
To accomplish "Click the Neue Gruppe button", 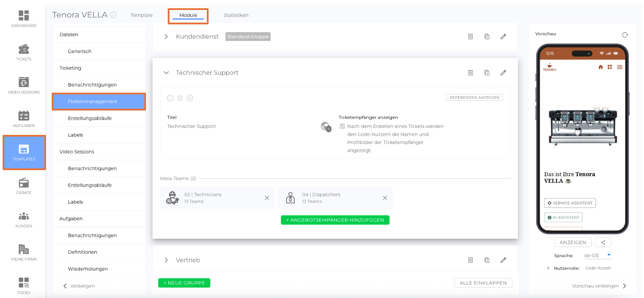I will click(x=184, y=283).
